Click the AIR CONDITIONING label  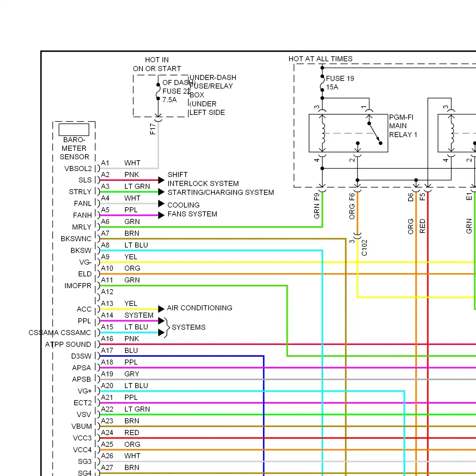click(x=200, y=308)
